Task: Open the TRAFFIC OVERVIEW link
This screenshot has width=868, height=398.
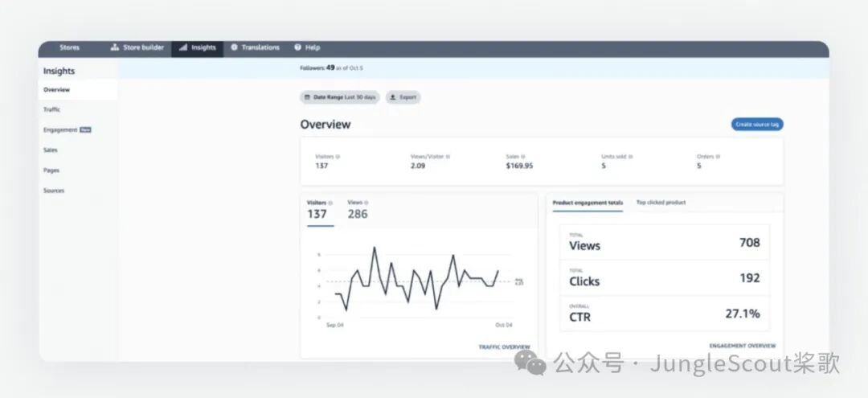Action: click(504, 347)
